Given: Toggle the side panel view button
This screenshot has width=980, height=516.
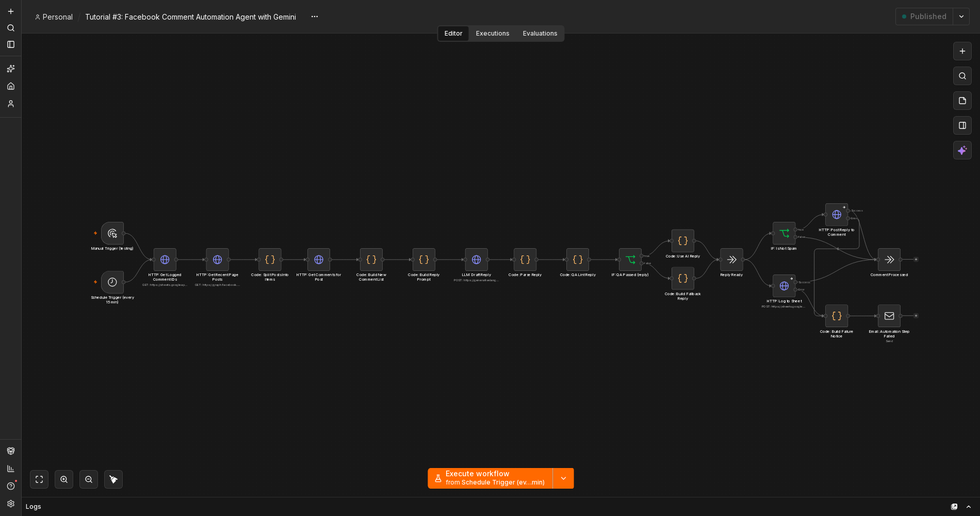Looking at the screenshot, I should (x=962, y=125).
